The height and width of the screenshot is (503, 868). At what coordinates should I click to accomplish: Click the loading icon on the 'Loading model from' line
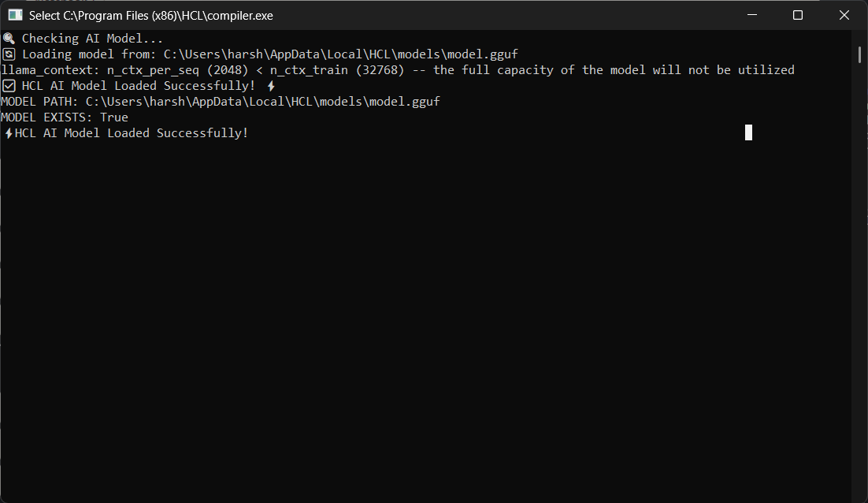[x=8, y=53]
